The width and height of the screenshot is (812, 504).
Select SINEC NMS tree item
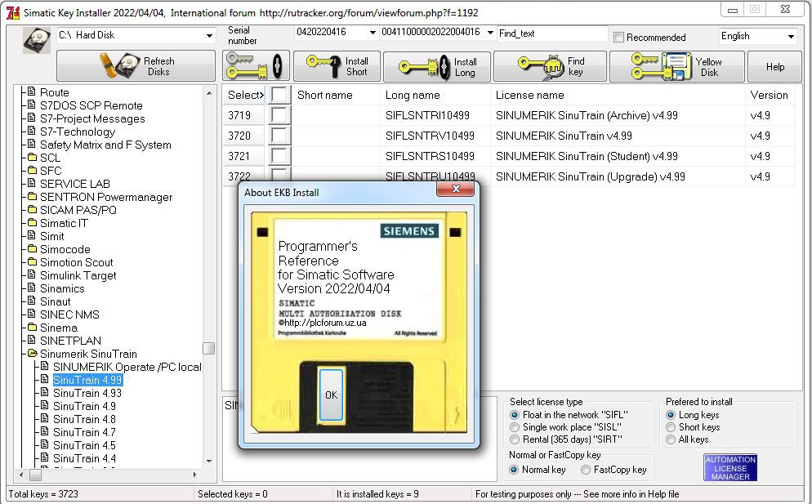tap(69, 314)
